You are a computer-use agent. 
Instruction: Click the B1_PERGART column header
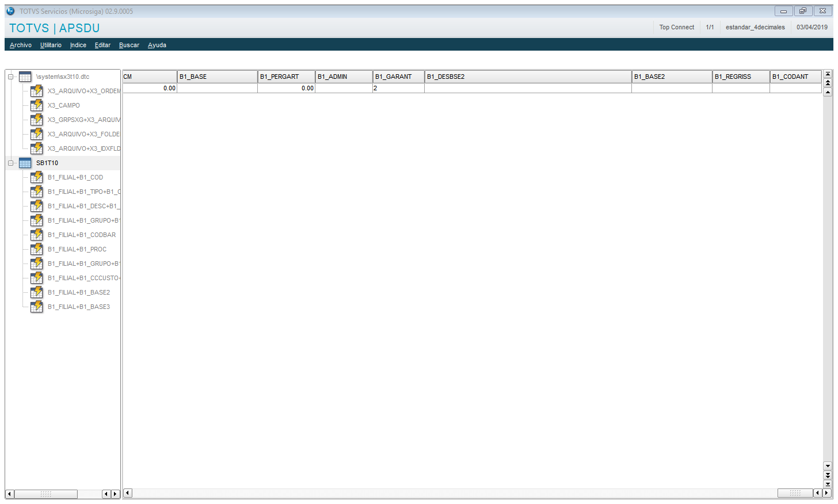[x=287, y=77]
